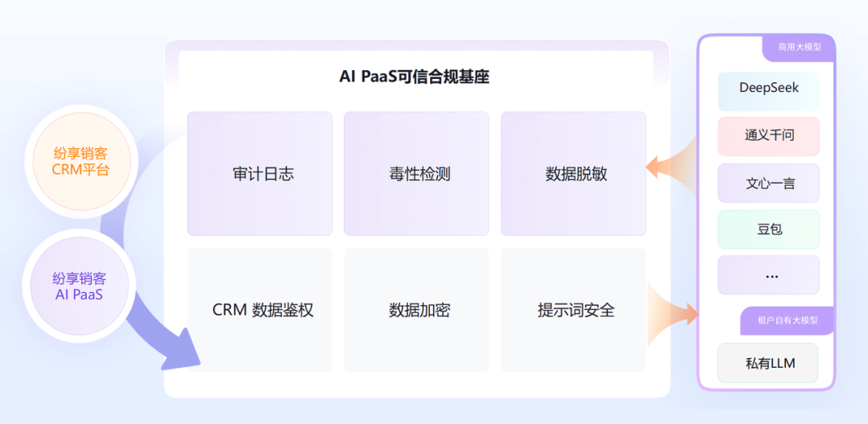Select the 提示词安全 card

[574, 310]
